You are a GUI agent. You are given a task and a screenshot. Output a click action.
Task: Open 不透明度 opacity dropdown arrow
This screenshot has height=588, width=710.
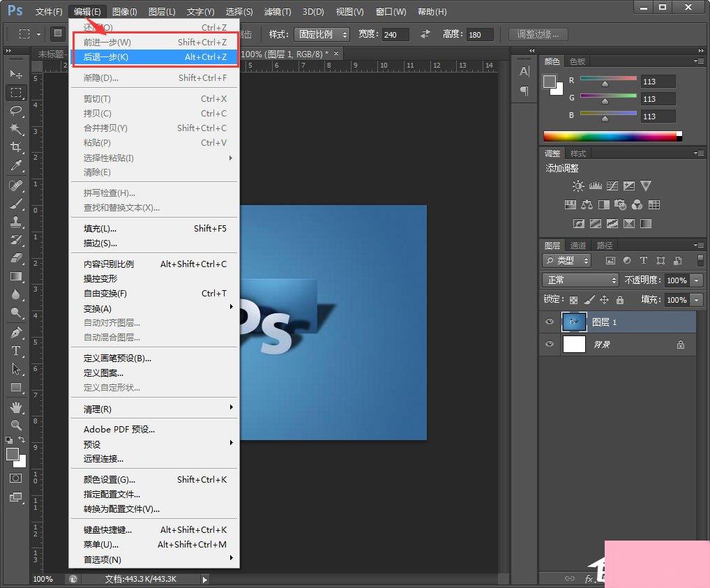697,280
